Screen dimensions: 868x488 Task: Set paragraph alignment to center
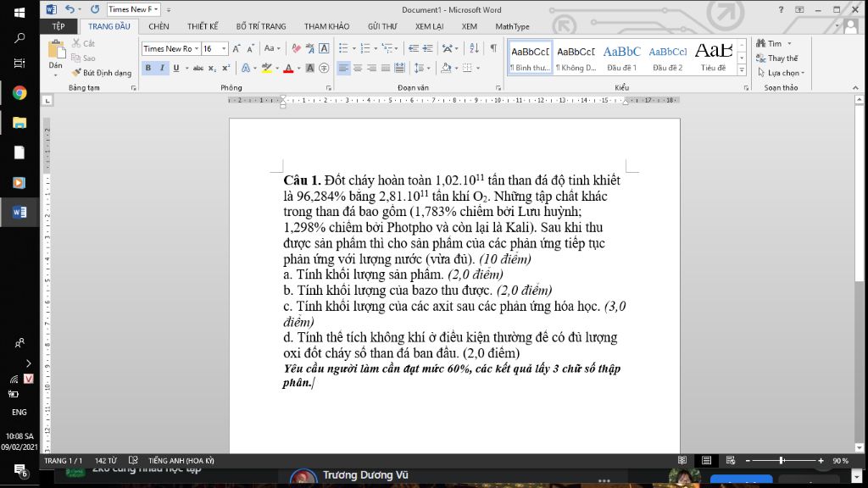358,68
